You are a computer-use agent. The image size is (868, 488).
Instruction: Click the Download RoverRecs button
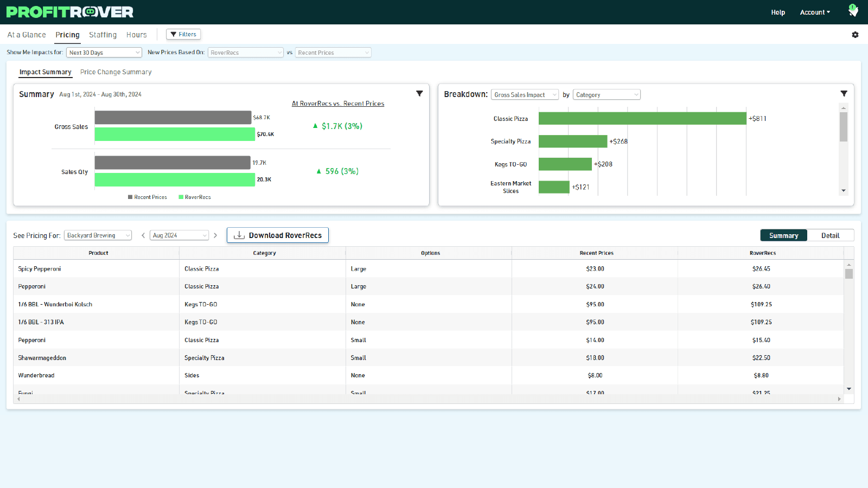point(278,235)
